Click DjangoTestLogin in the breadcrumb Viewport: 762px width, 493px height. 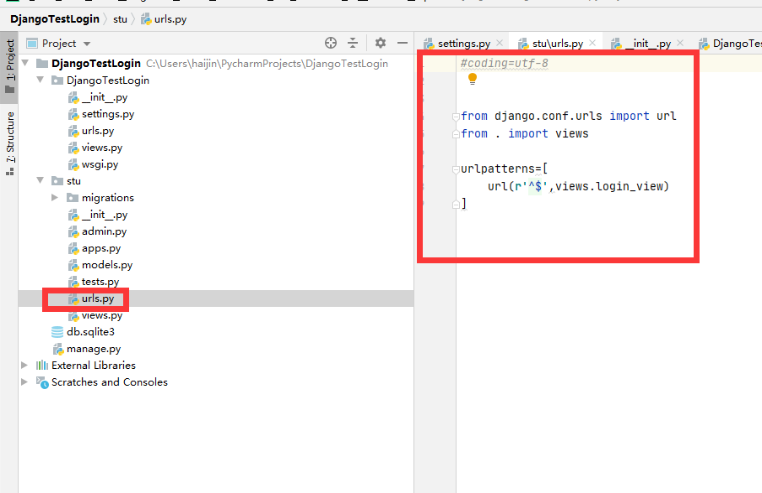click(54, 19)
